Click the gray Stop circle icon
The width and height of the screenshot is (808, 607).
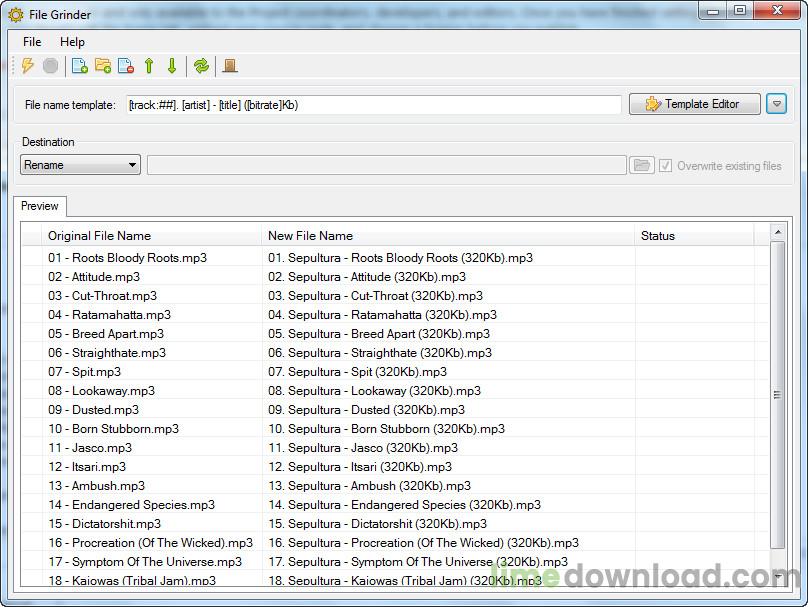[50, 65]
